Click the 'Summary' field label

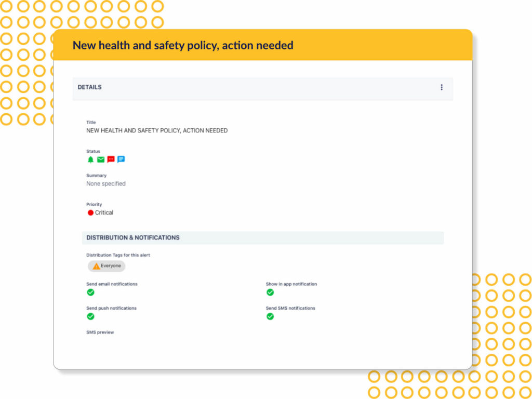(96, 176)
